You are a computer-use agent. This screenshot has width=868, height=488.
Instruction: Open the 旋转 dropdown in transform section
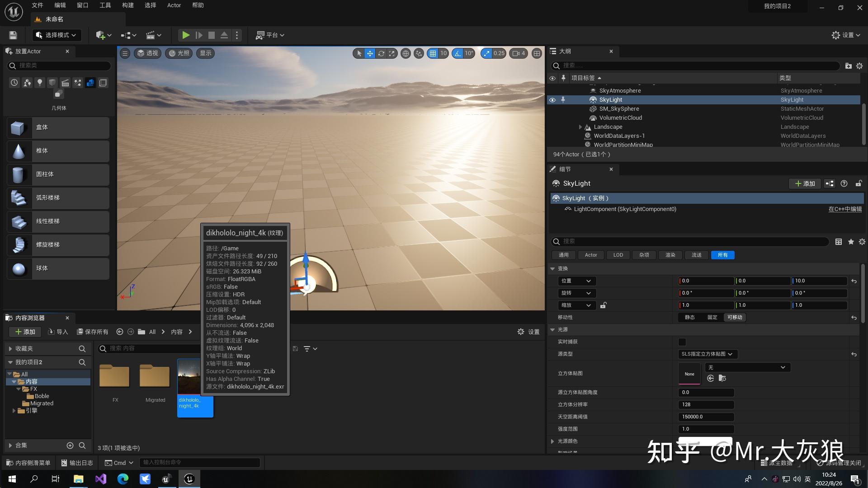576,293
